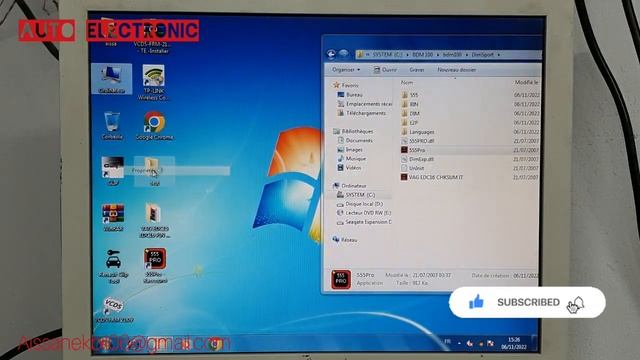Open Vidéos library in navigation pane
This screenshot has width=640, height=360.
click(349, 168)
